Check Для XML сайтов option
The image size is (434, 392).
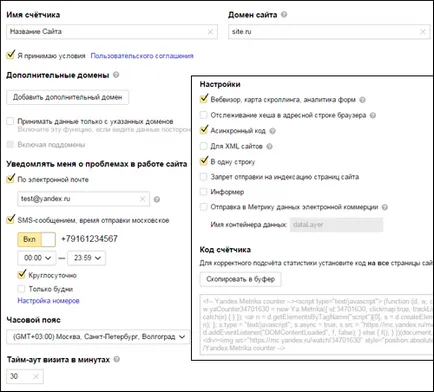point(203,146)
